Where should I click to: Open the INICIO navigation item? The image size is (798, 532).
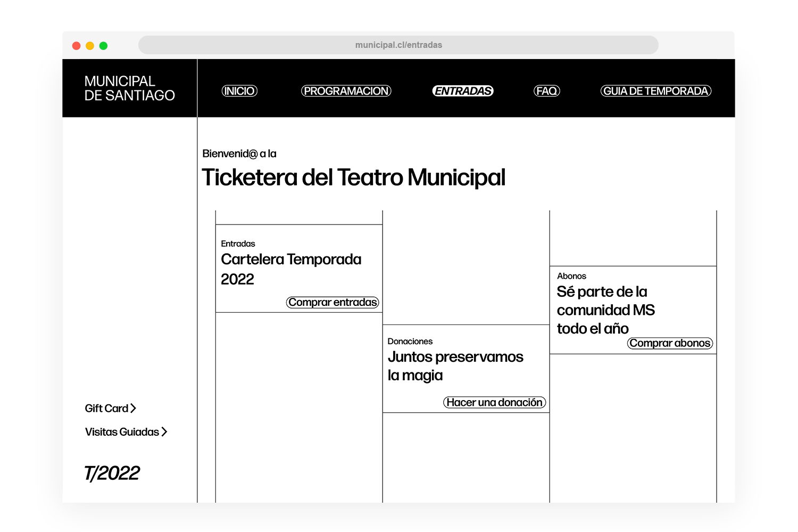click(239, 91)
